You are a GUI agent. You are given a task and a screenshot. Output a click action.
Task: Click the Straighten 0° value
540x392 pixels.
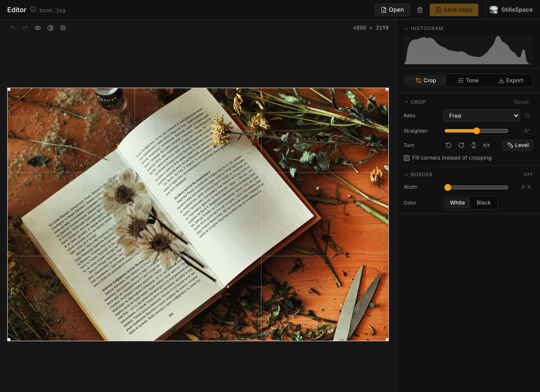pyautogui.click(x=527, y=131)
